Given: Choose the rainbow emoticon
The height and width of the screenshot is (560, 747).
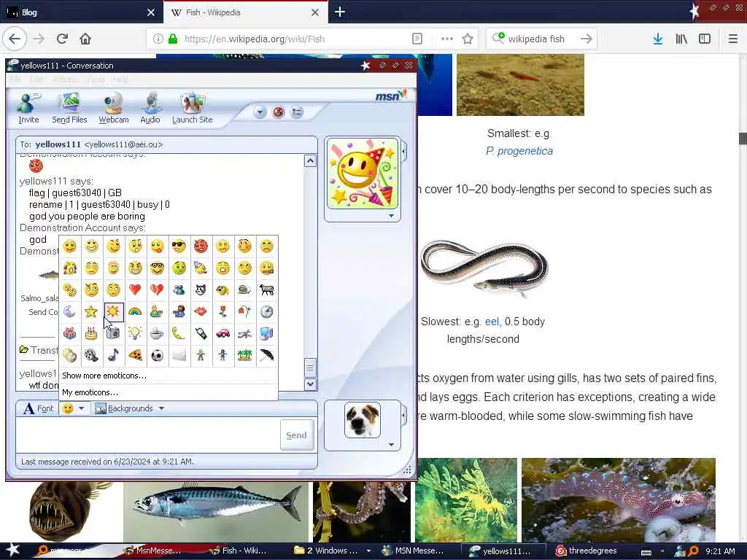Looking at the screenshot, I should click(135, 312).
